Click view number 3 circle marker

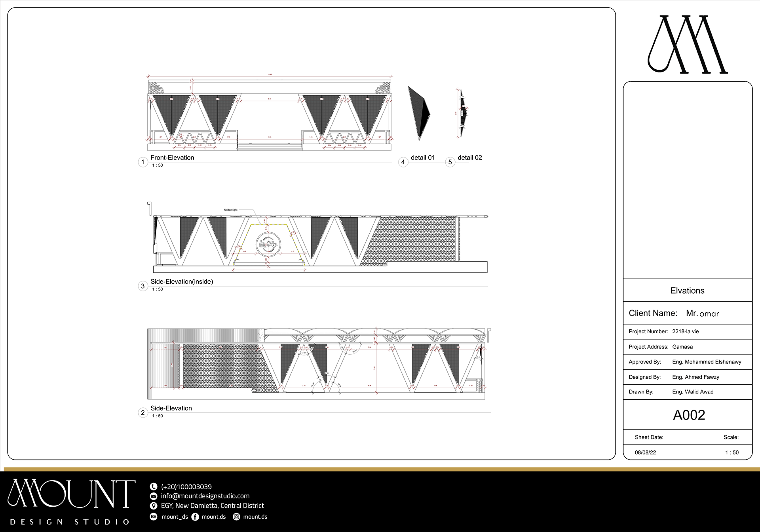pos(143,286)
